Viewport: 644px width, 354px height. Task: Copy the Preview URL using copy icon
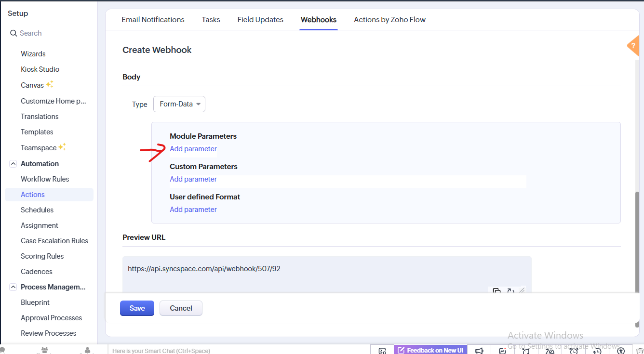point(496,291)
